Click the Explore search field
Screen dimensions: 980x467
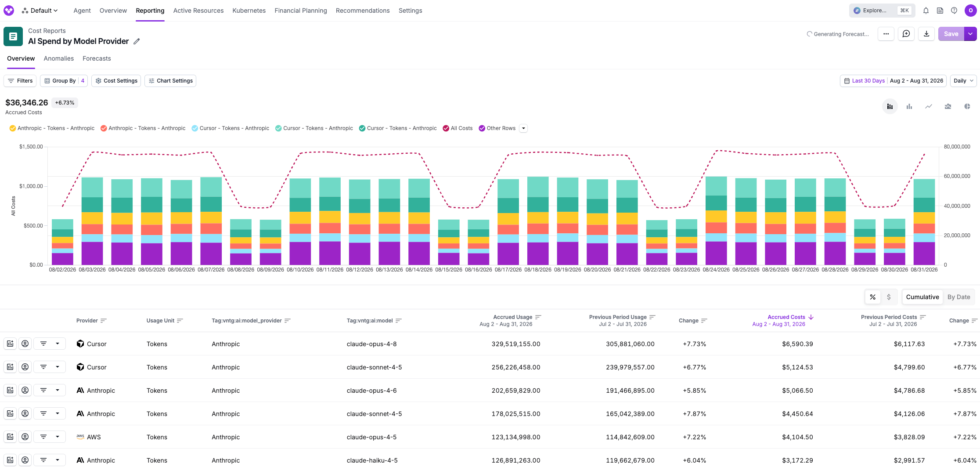click(x=882, y=11)
